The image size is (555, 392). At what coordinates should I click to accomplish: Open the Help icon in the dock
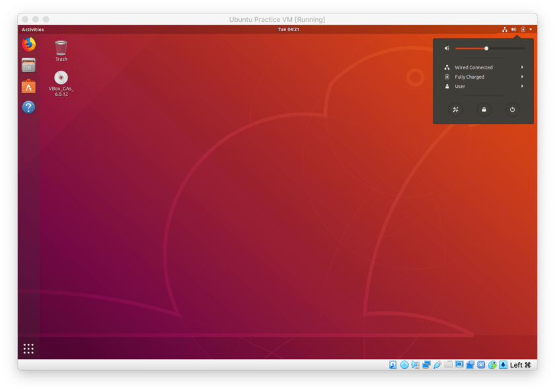28,107
